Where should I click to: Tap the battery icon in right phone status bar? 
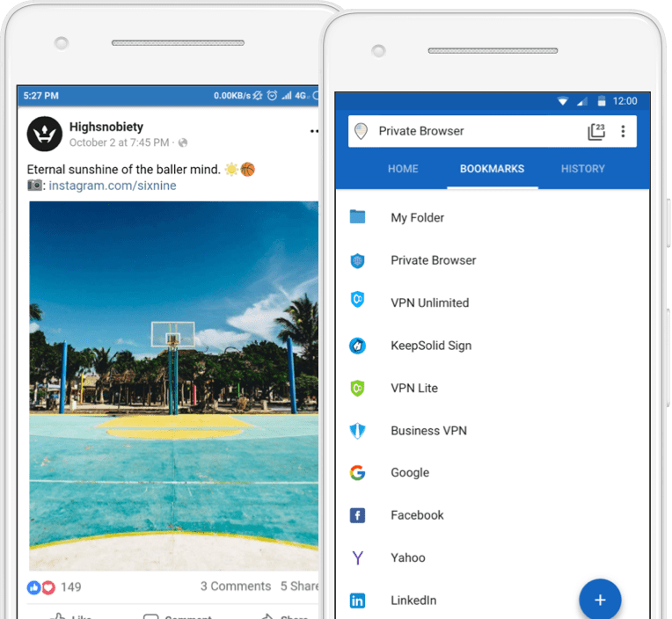602,101
